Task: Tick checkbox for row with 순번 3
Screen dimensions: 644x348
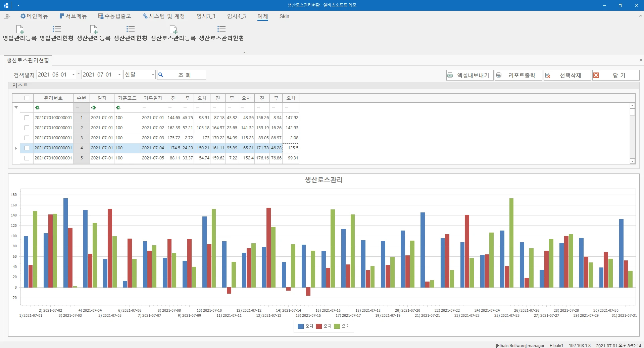Action: (27, 138)
